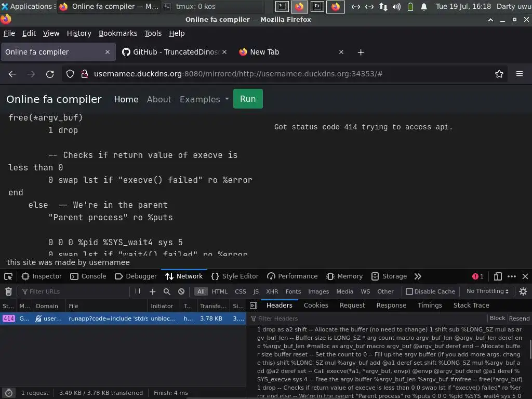Add a new network request with plus icon
The width and height of the screenshot is (532, 399).
152,291
